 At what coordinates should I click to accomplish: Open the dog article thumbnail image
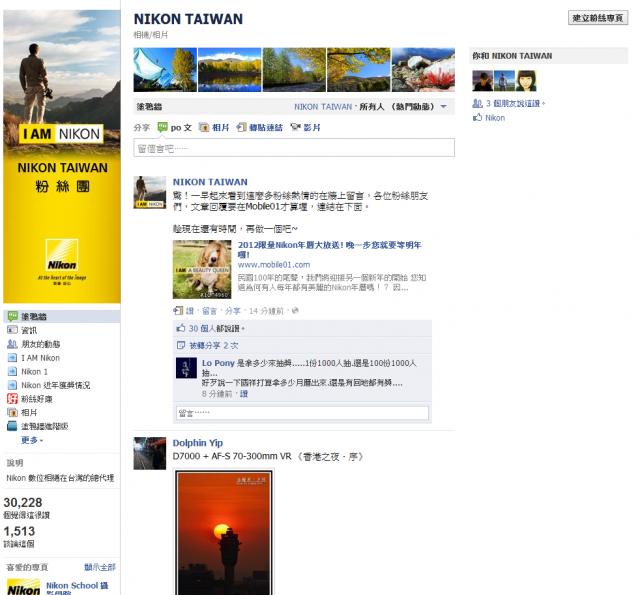[202, 269]
